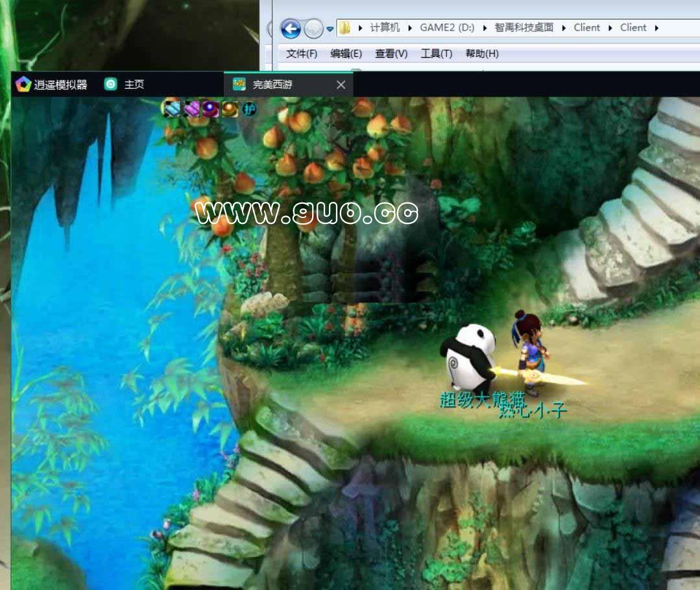Image resolution: width=700 pixels, height=590 pixels.
Task: Click the 超级大熊猫 panda pet
Action: click(x=468, y=357)
